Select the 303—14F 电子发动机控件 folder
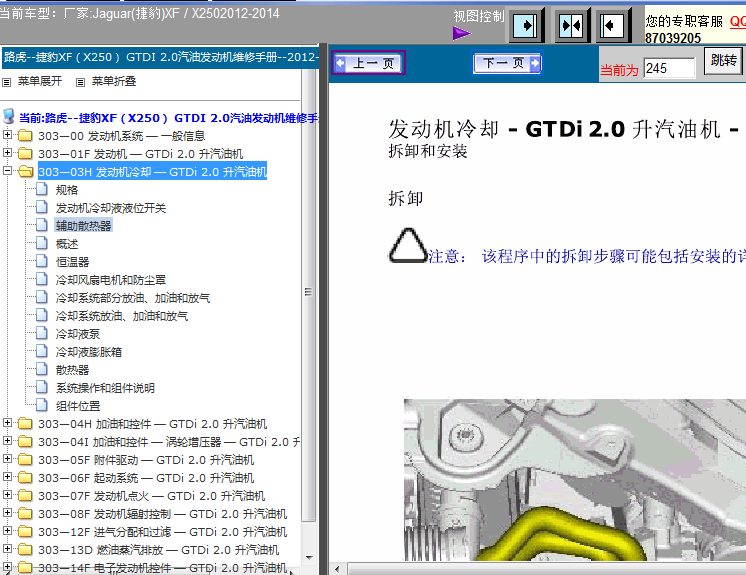Viewport: 746px width, 575px height. 162,567
